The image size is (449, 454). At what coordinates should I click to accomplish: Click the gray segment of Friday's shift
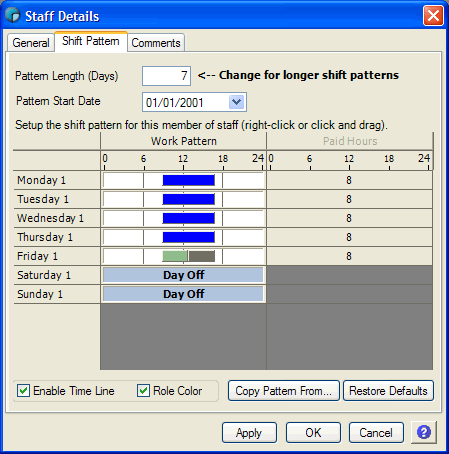(x=202, y=256)
